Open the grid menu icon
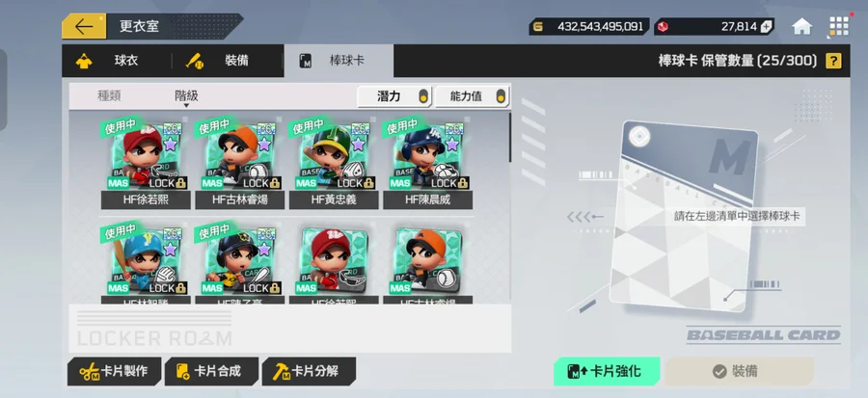The width and height of the screenshot is (868, 398). pos(839,27)
